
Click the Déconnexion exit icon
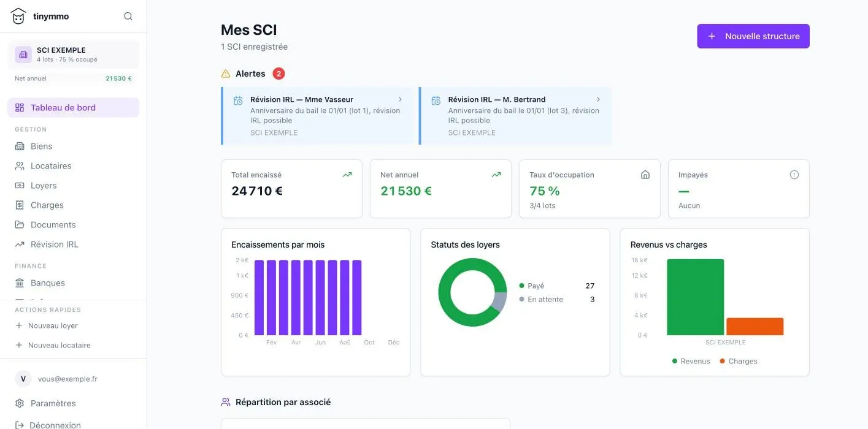click(20, 425)
